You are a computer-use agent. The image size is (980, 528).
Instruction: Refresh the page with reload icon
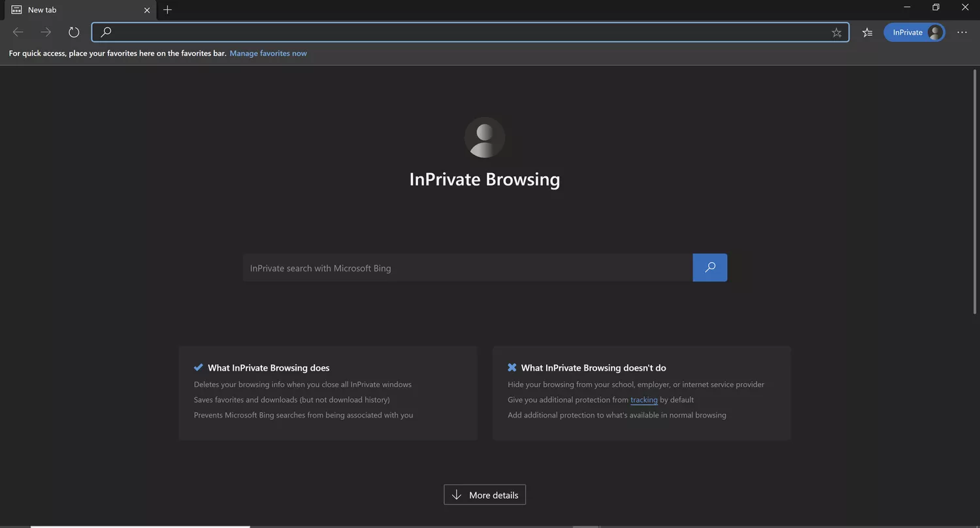coord(74,32)
